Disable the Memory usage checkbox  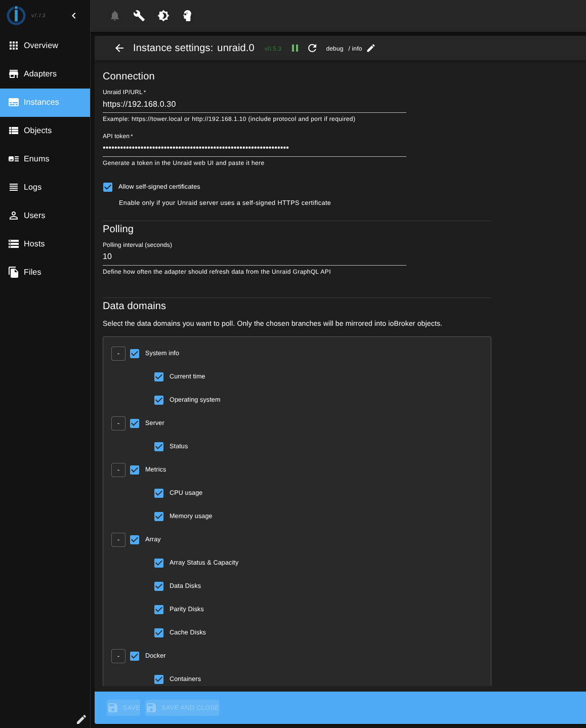point(159,517)
